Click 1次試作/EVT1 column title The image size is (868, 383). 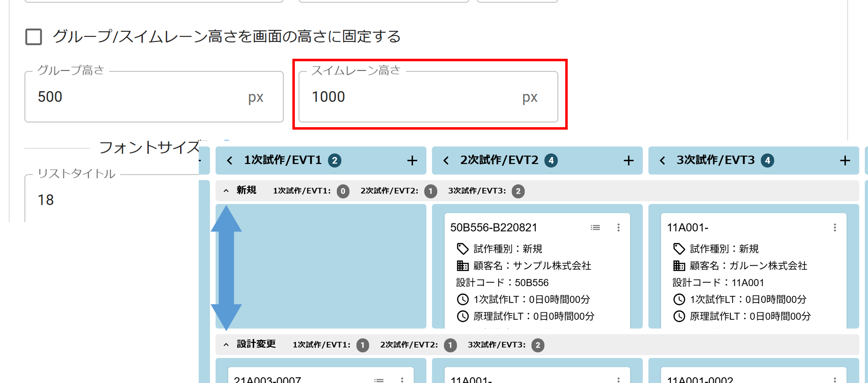(283, 160)
